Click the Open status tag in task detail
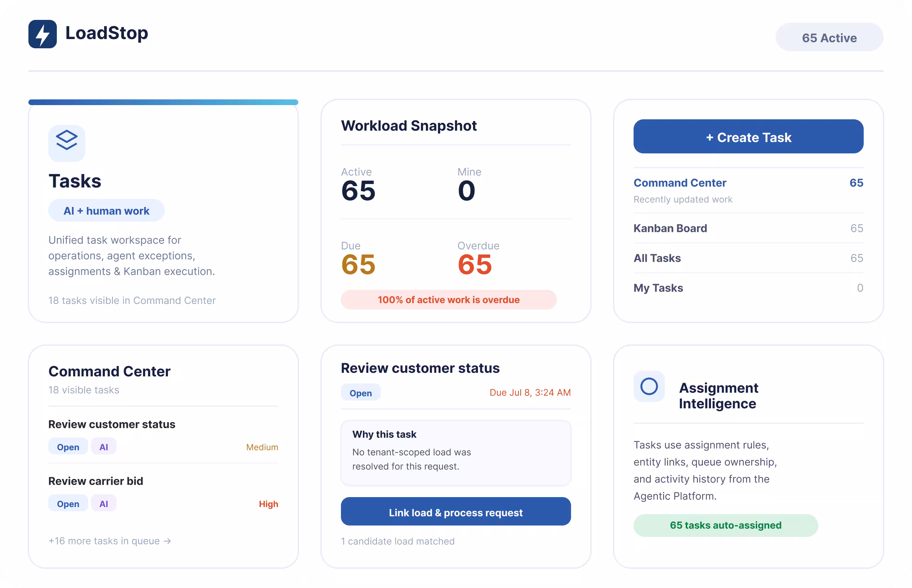This screenshot has height=588, width=912. tap(360, 392)
